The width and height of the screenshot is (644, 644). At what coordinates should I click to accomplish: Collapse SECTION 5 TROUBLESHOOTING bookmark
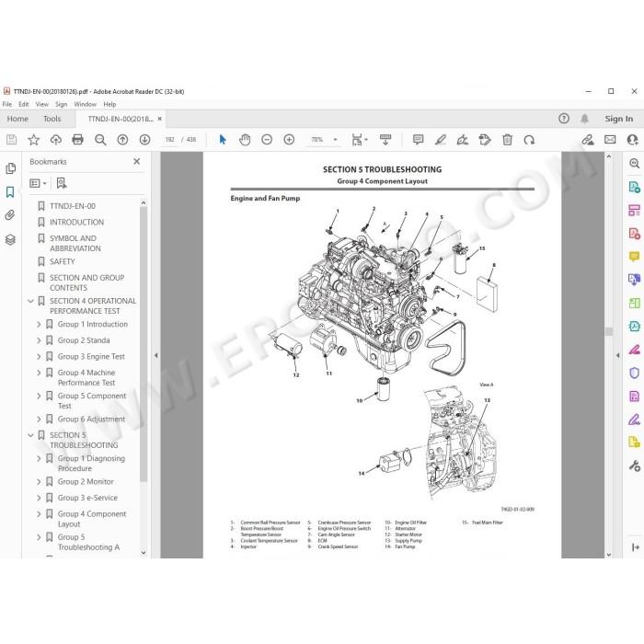tap(30, 435)
